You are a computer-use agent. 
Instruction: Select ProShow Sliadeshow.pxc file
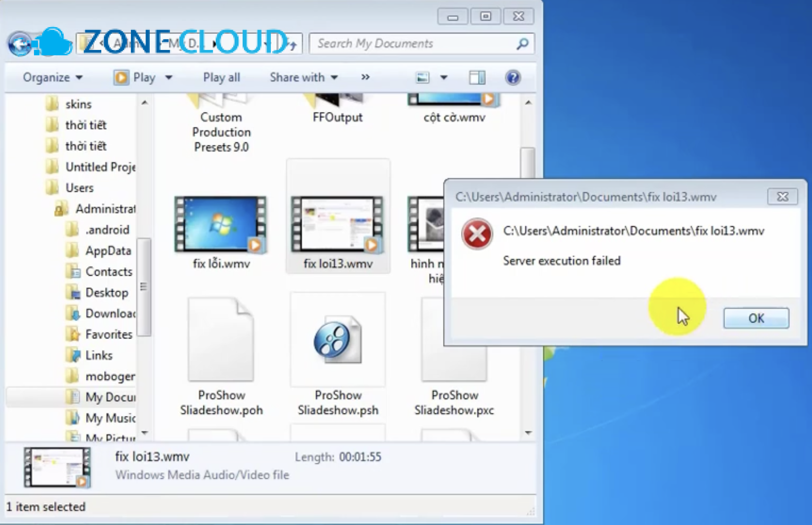point(454,357)
